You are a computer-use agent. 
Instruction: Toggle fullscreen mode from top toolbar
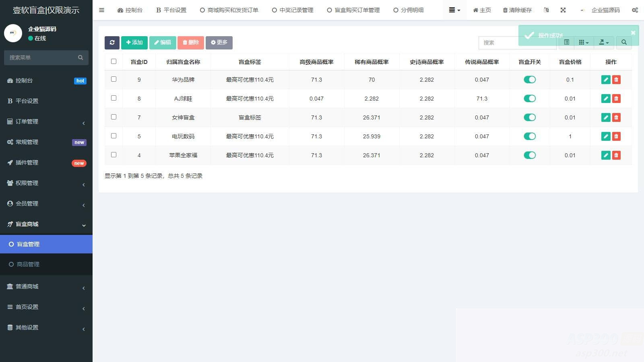563,10
